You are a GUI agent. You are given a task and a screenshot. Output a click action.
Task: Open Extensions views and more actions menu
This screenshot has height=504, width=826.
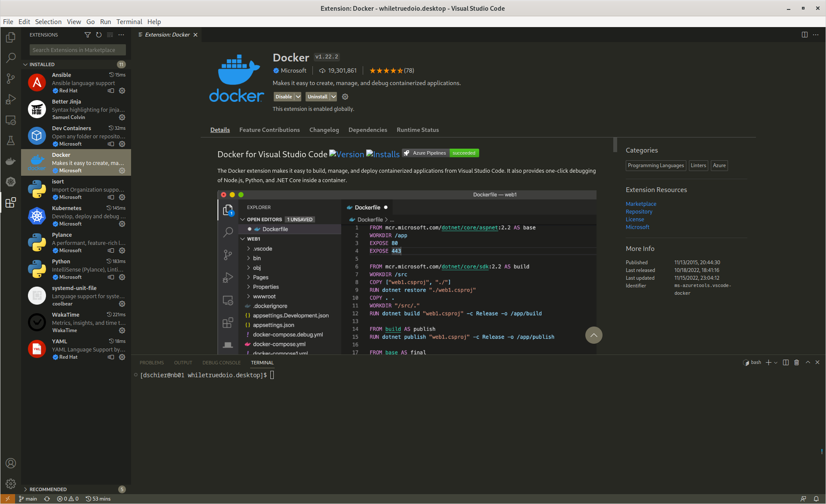(x=121, y=35)
